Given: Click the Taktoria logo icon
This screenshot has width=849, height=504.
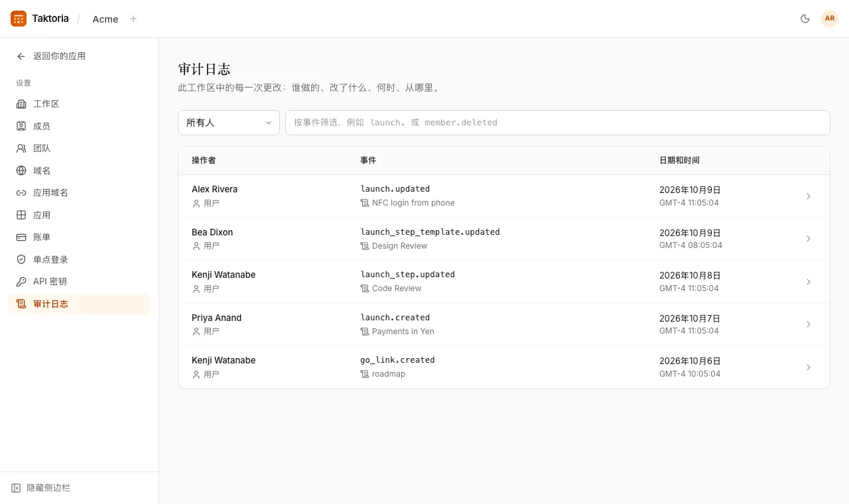Looking at the screenshot, I should tap(19, 19).
